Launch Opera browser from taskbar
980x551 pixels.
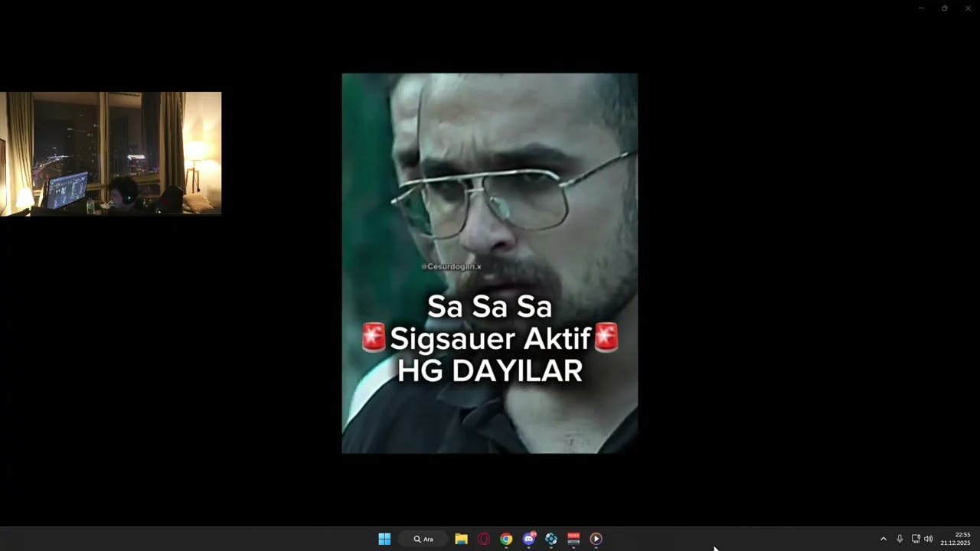point(484,539)
